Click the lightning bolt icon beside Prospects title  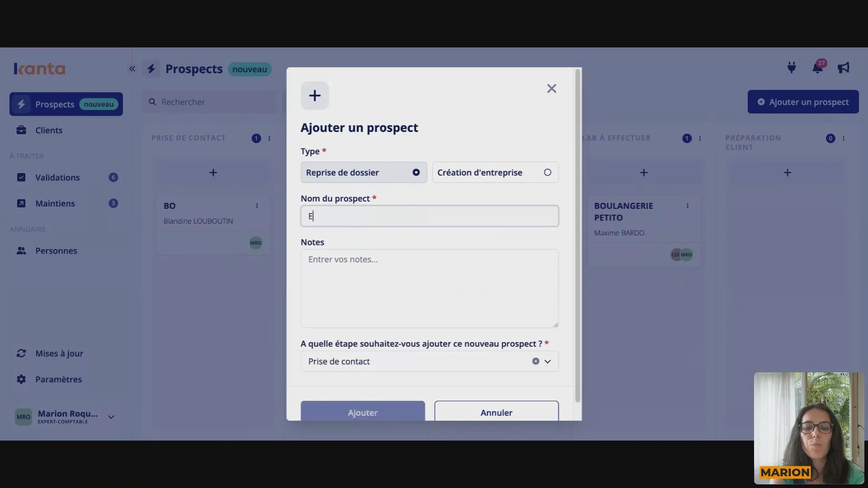(151, 69)
